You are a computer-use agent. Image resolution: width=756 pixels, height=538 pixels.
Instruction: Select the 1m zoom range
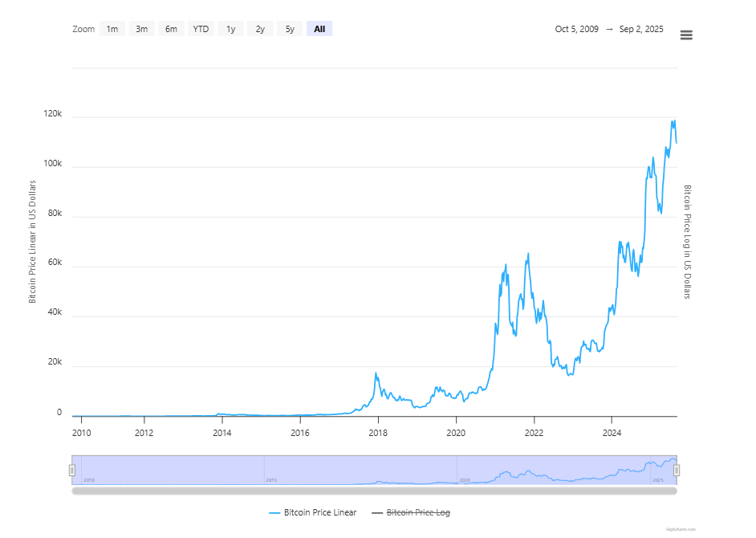click(112, 29)
